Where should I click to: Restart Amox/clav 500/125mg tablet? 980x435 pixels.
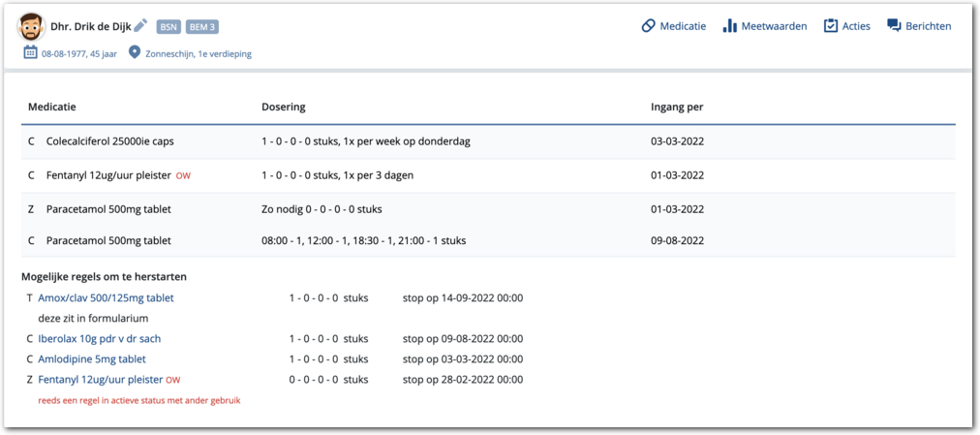[106, 298]
